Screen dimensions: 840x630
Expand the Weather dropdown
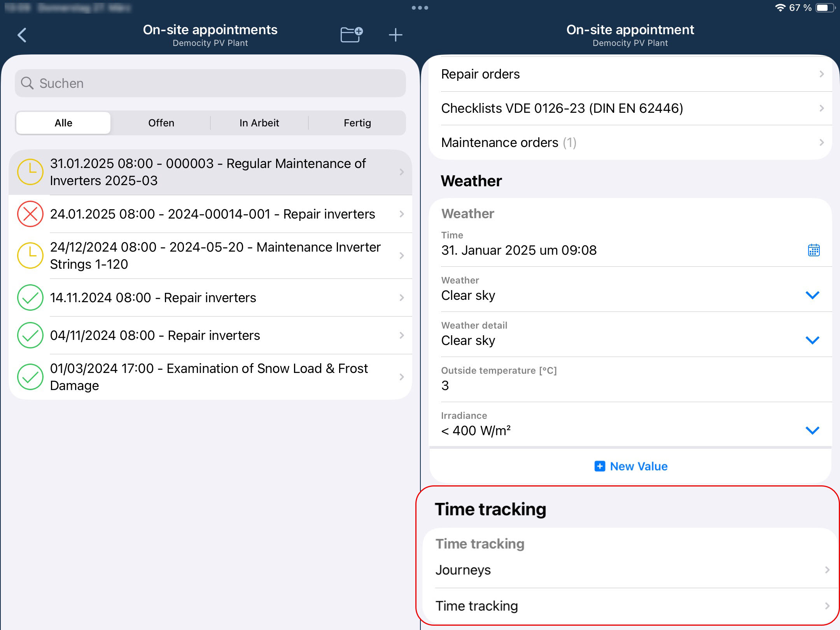(812, 295)
